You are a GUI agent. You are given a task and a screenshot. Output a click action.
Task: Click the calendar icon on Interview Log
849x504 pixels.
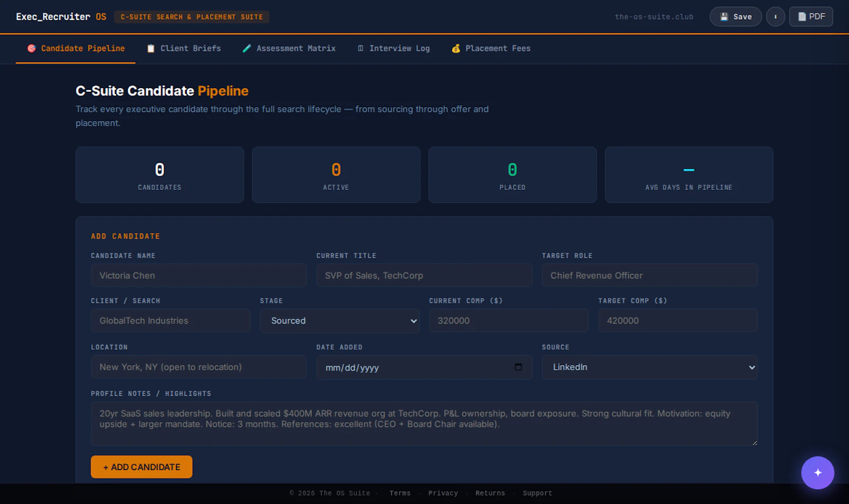pos(360,48)
